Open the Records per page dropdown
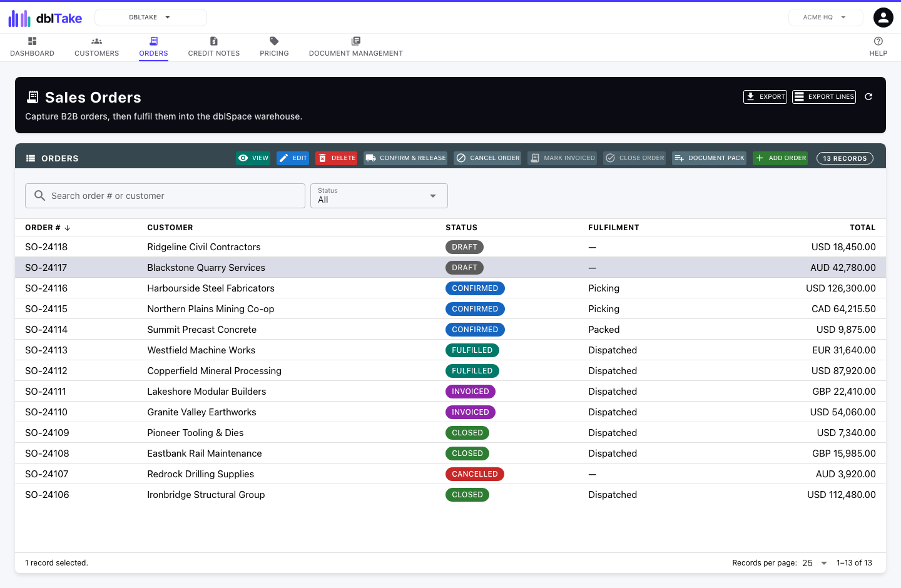This screenshot has width=901, height=588. pyautogui.click(x=815, y=563)
